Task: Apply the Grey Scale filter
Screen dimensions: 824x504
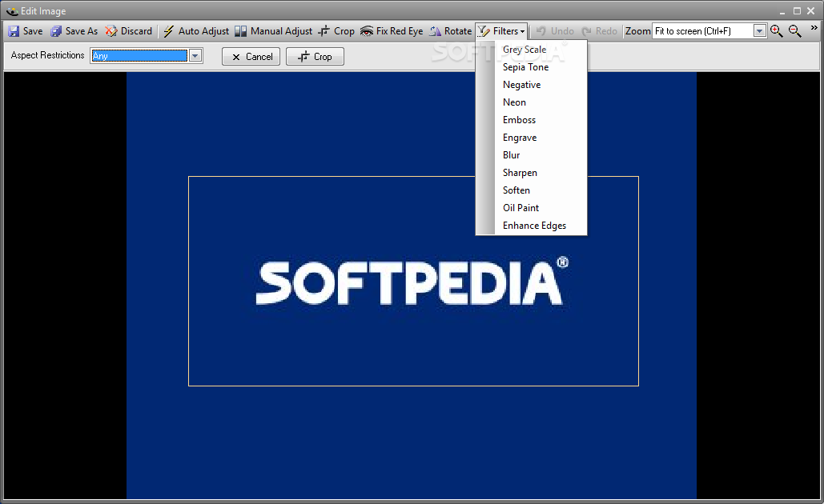Action: click(x=531, y=50)
